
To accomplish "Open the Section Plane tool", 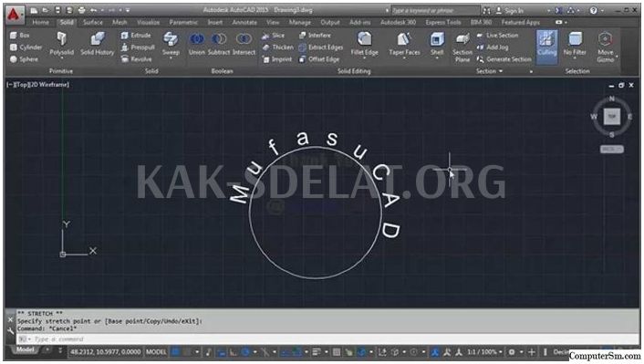I will [x=462, y=47].
